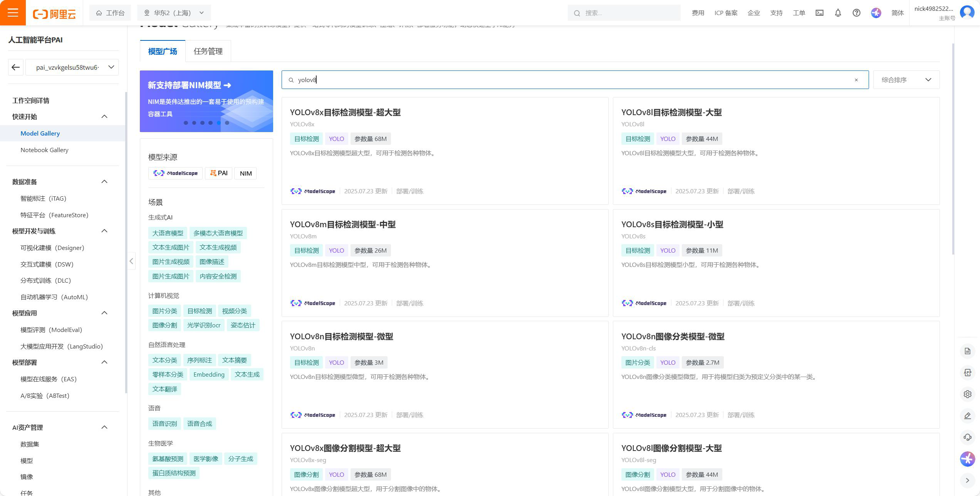980x496 pixels.
Task: Open the help question mark icon
Action: point(856,13)
